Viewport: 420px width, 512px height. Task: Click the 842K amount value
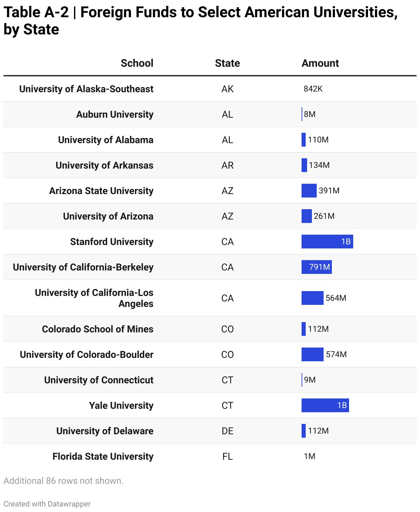[x=313, y=89]
